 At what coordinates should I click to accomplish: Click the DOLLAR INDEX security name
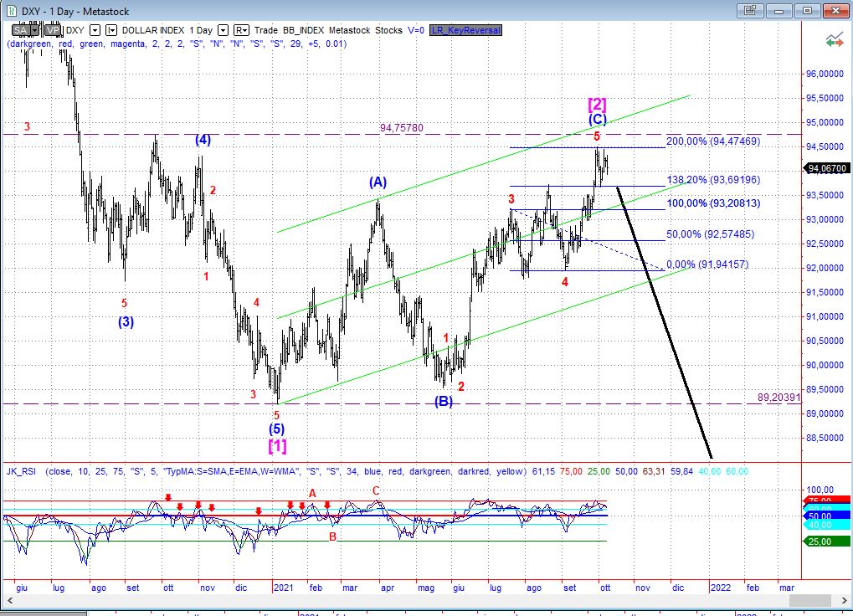(153, 30)
